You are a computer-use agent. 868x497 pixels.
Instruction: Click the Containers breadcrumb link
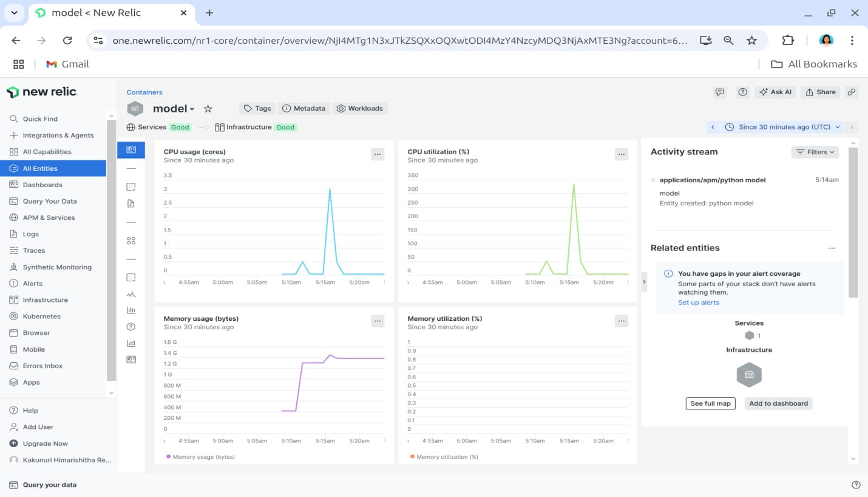pyautogui.click(x=144, y=92)
